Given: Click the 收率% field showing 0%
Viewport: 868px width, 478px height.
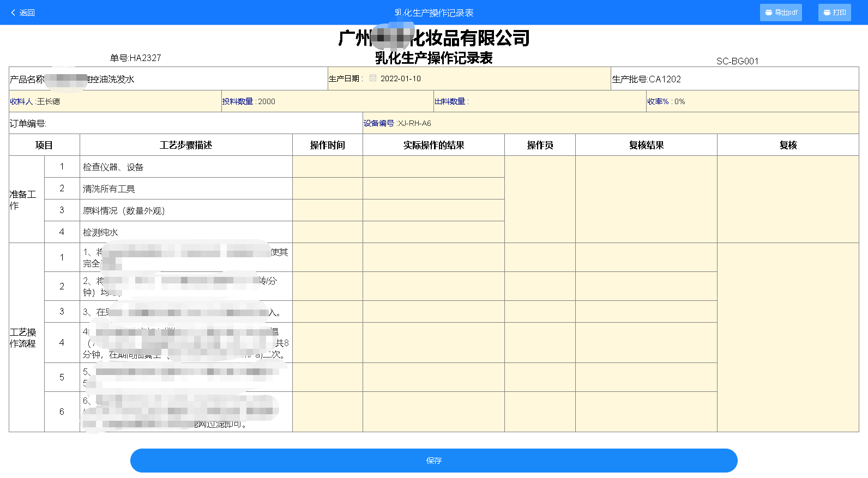Looking at the screenshot, I should click(x=763, y=101).
